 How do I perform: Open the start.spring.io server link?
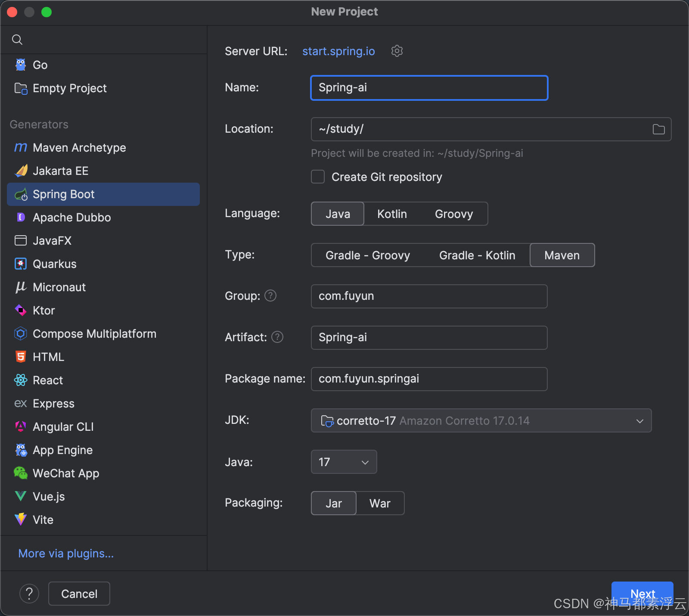(338, 51)
